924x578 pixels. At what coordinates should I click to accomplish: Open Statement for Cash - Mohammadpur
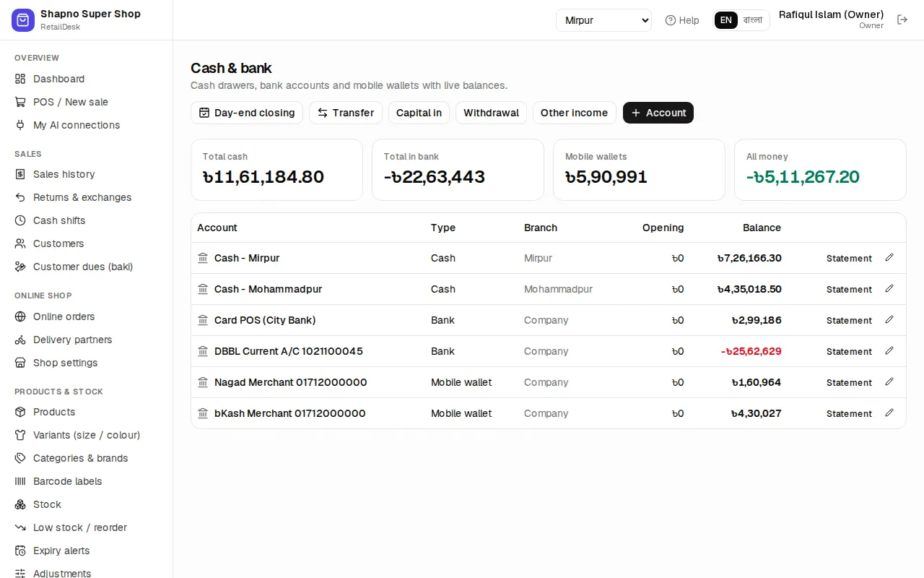coord(849,290)
